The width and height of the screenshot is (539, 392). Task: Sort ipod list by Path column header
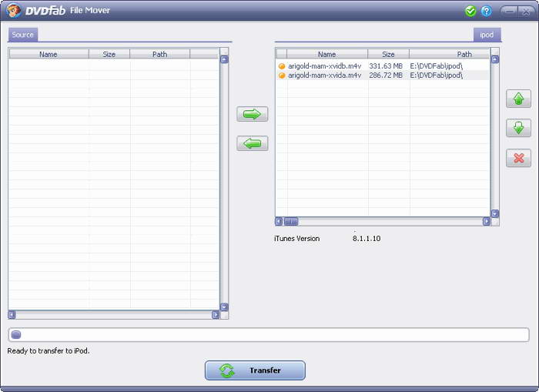coord(449,54)
